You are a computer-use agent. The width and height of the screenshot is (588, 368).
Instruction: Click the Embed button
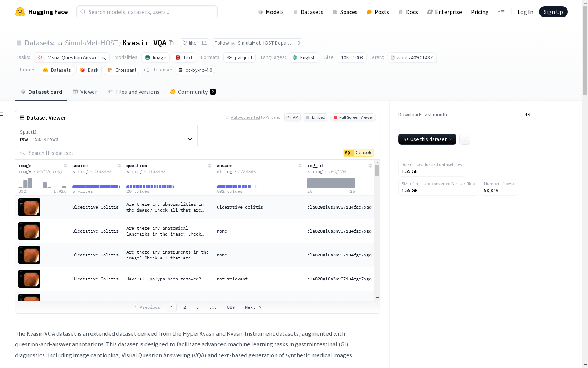coord(315,117)
